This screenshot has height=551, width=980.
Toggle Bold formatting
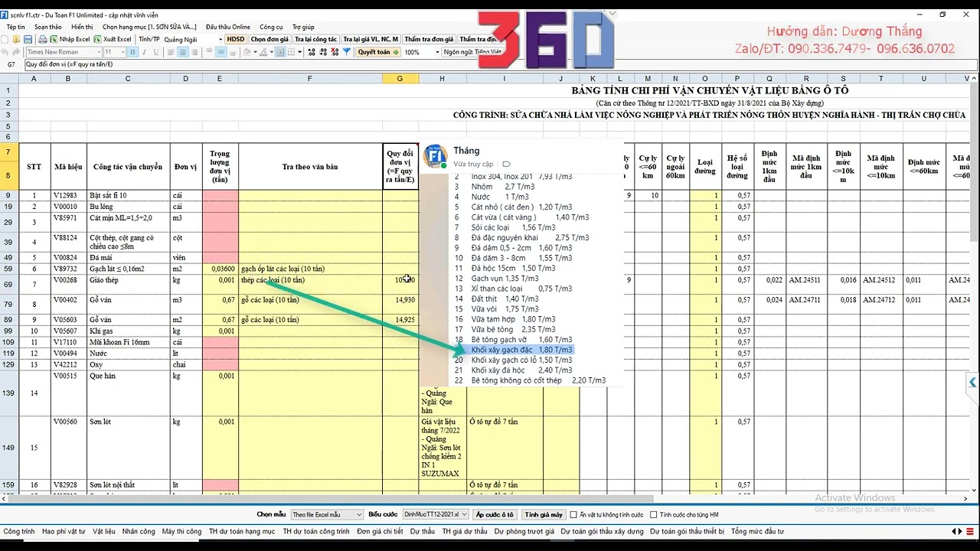click(132, 52)
